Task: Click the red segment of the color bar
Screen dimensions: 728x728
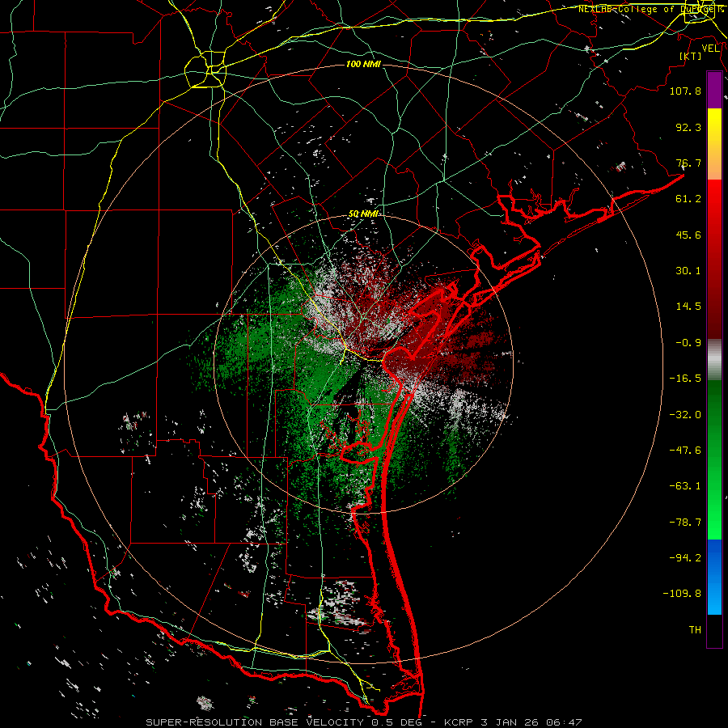Action: (714, 259)
